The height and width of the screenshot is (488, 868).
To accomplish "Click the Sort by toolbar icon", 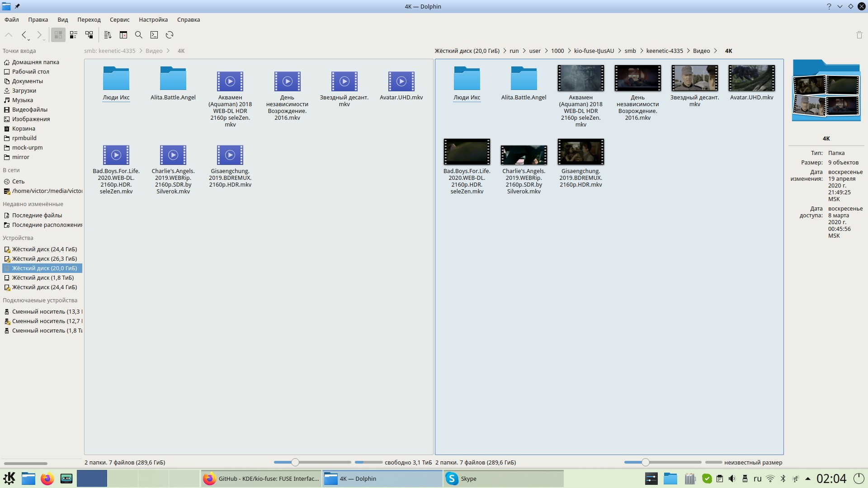I will [x=108, y=35].
